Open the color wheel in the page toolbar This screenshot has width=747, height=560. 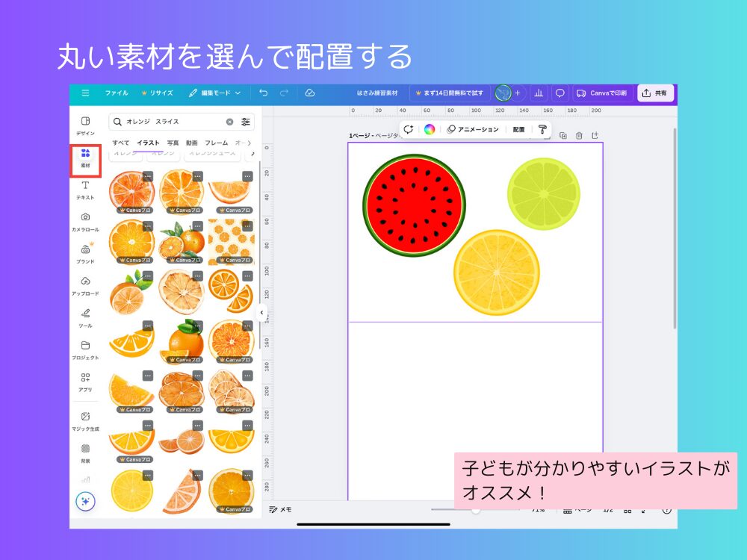click(x=428, y=130)
